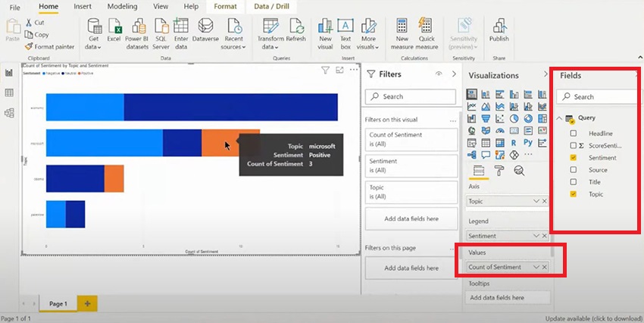Add a new page with plus button
This screenshot has height=323, width=644.
pyautogui.click(x=87, y=304)
